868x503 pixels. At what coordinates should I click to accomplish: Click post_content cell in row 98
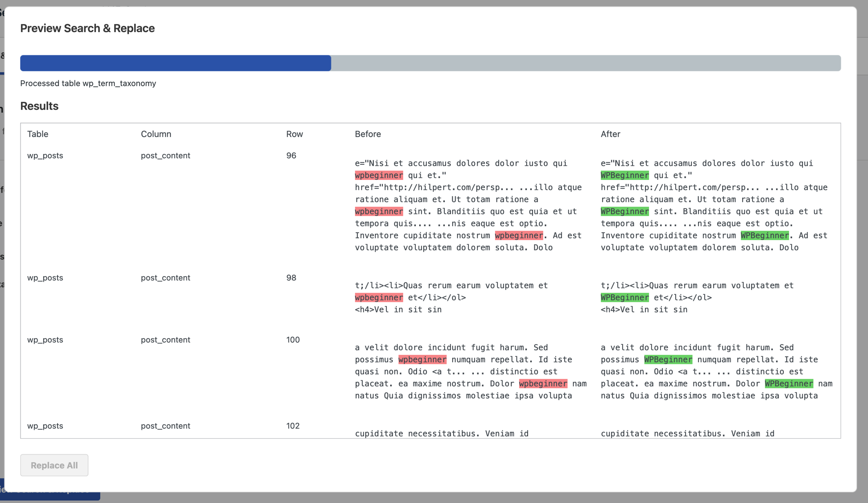click(x=165, y=278)
